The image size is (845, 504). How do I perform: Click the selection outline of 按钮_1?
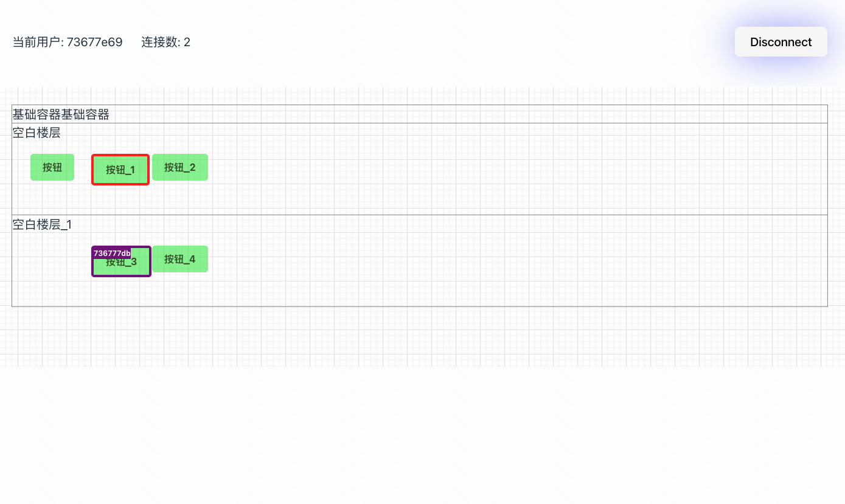coord(120,155)
